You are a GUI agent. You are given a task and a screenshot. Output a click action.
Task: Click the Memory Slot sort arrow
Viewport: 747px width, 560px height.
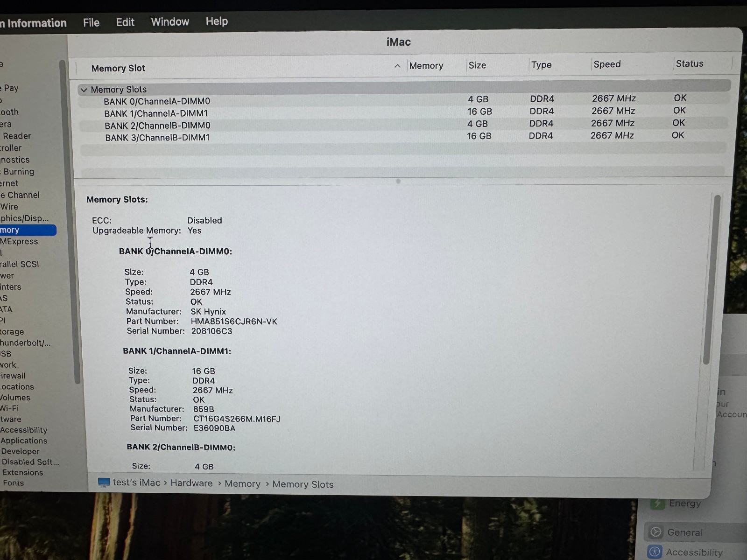pyautogui.click(x=397, y=66)
